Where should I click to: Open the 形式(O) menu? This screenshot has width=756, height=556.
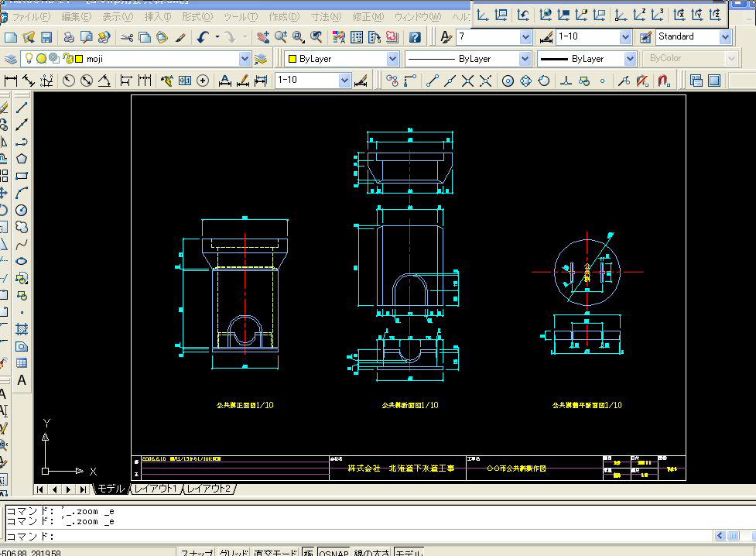[197, 17]
